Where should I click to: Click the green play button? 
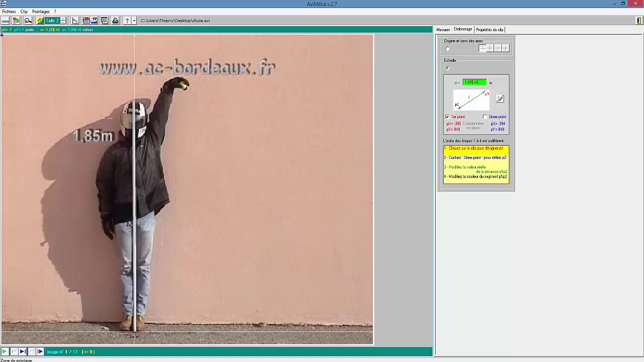click(x=5, y=351)
